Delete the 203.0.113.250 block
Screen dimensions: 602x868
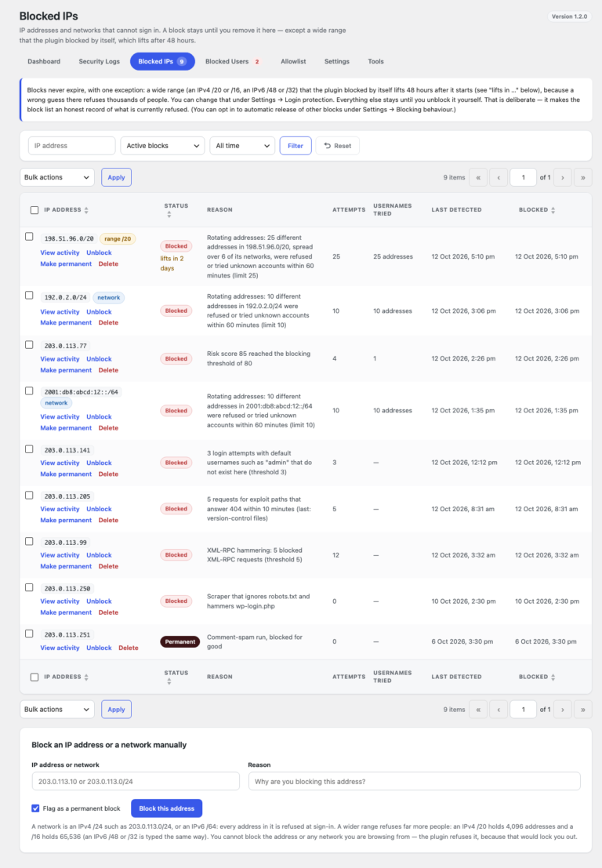pyautogui.click(x=108, y=613)
